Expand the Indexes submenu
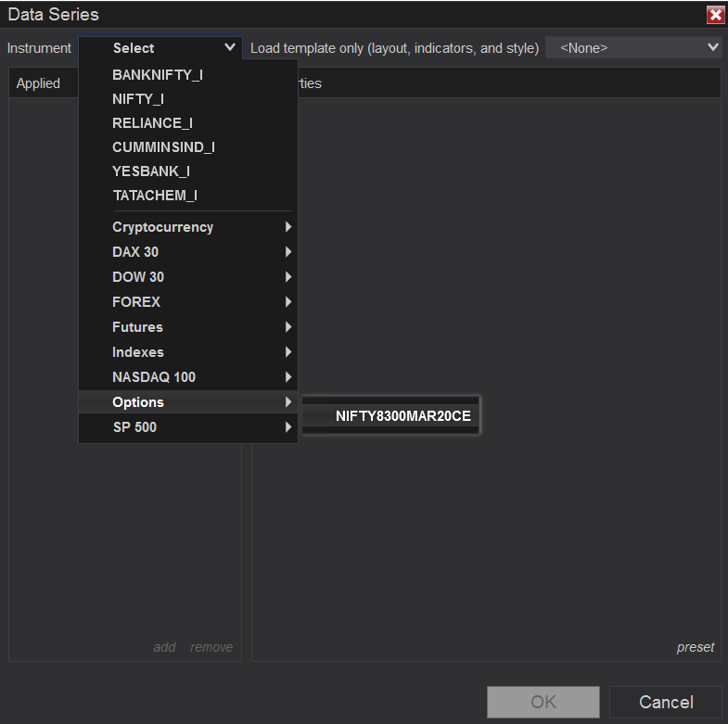 pos(188,352)
